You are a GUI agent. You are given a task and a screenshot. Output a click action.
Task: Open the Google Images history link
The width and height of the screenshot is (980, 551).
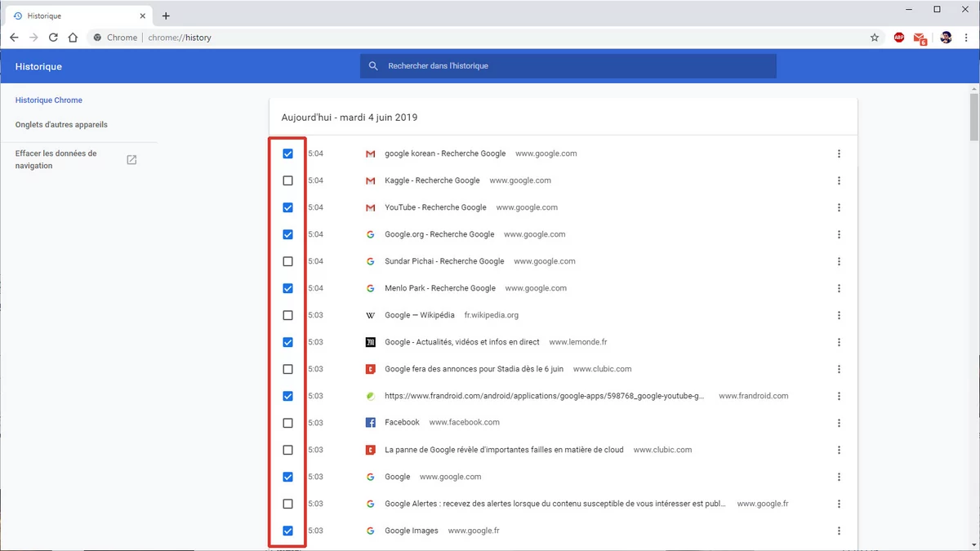click(x=412, y=531)
